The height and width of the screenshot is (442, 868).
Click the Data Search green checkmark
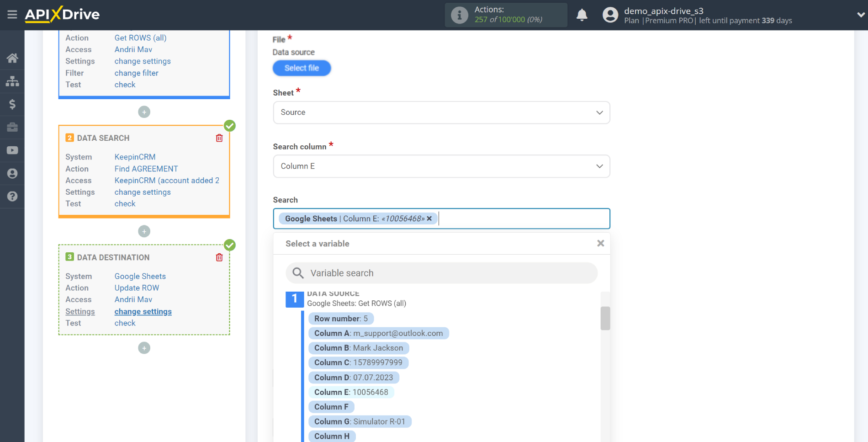230,126
